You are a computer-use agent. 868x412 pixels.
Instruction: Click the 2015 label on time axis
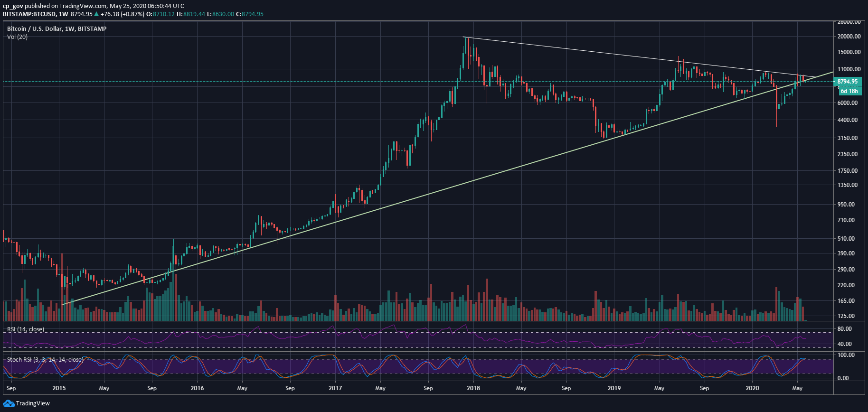[59, 388]
